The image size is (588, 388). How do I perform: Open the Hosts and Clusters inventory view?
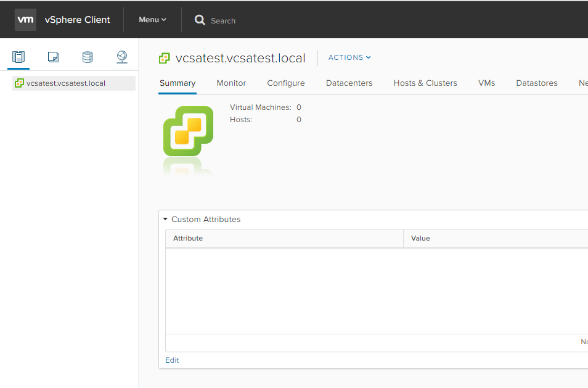(18, 57)
